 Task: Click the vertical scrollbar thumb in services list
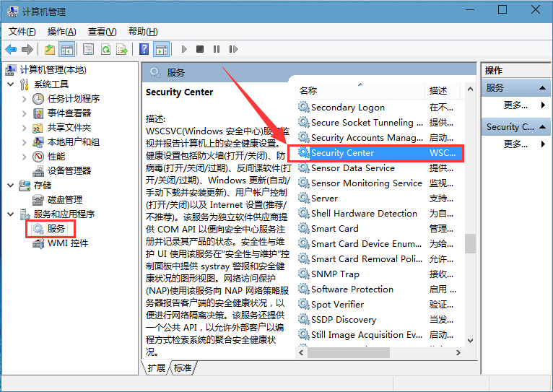click(470, 243)
